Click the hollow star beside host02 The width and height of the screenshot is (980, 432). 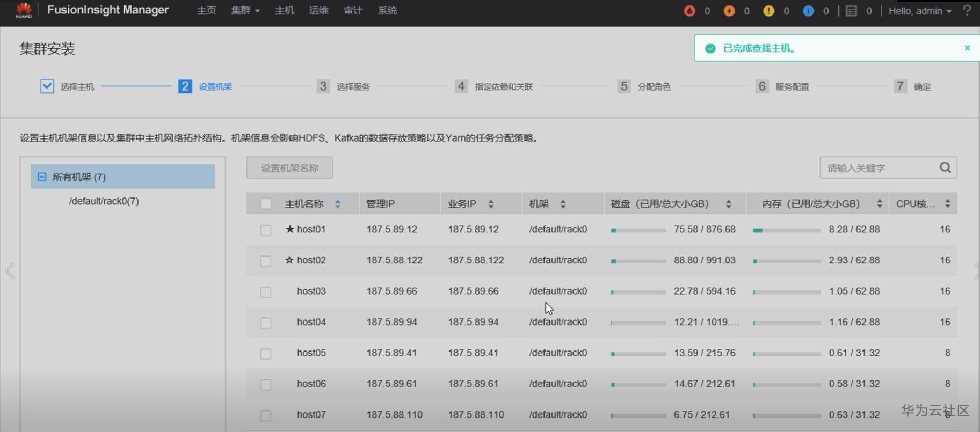[x=289, y=260]
